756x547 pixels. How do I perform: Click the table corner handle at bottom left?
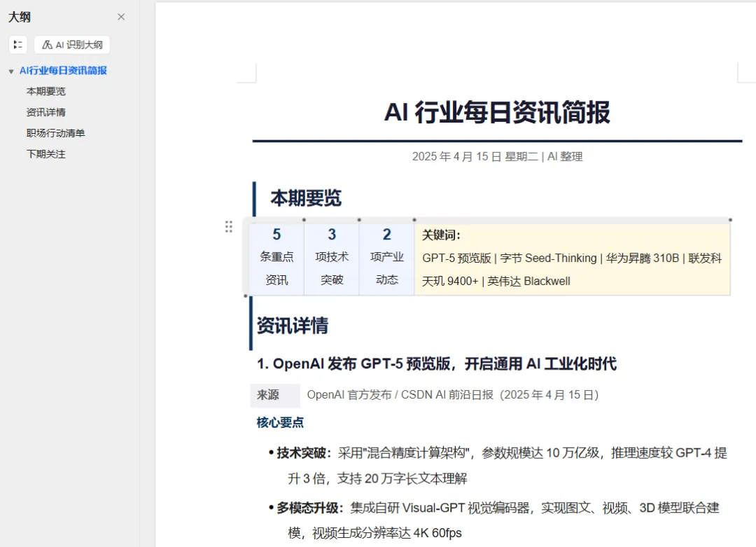tap(246, 296)
